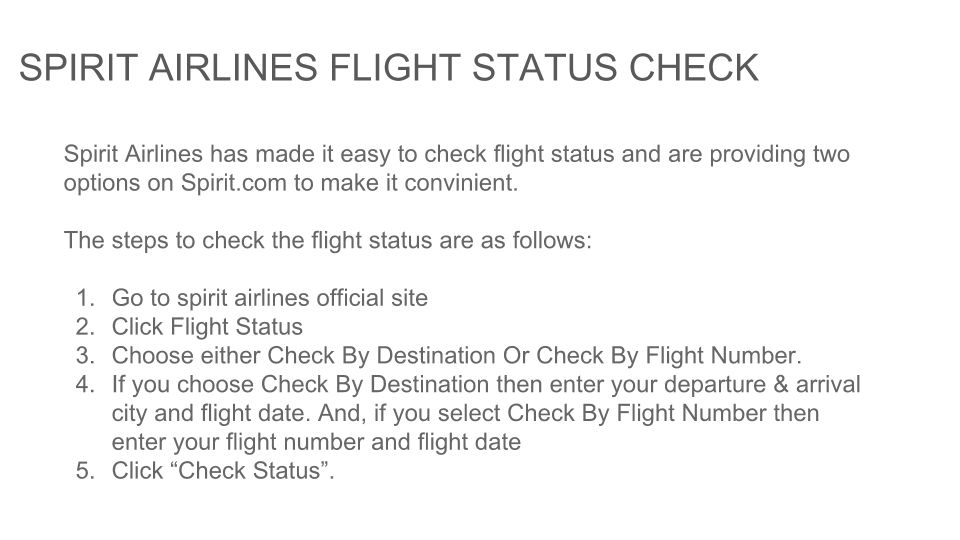Click the misspelled word "convinient"
960x540 pixels.
coord(463,184)
